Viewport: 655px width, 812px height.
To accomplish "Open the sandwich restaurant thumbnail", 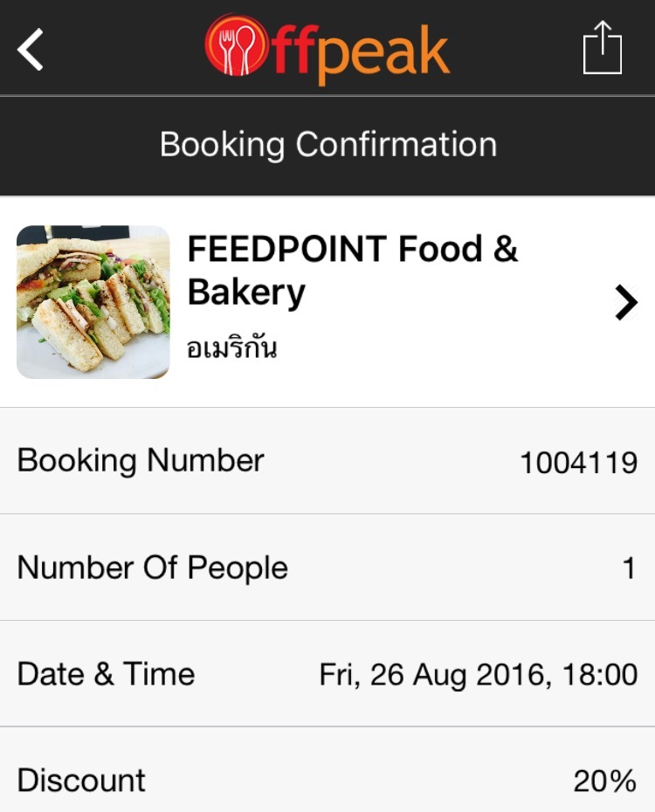I will (x=93, y=302).
